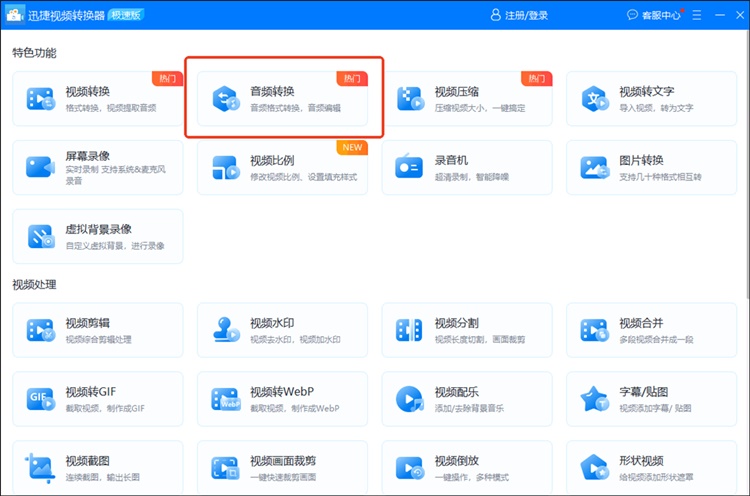Image resolution: width=750 pixels, height=496 pixels.
Task: Open the 图片转换 image conversion icon
Action: pos(595,168)
